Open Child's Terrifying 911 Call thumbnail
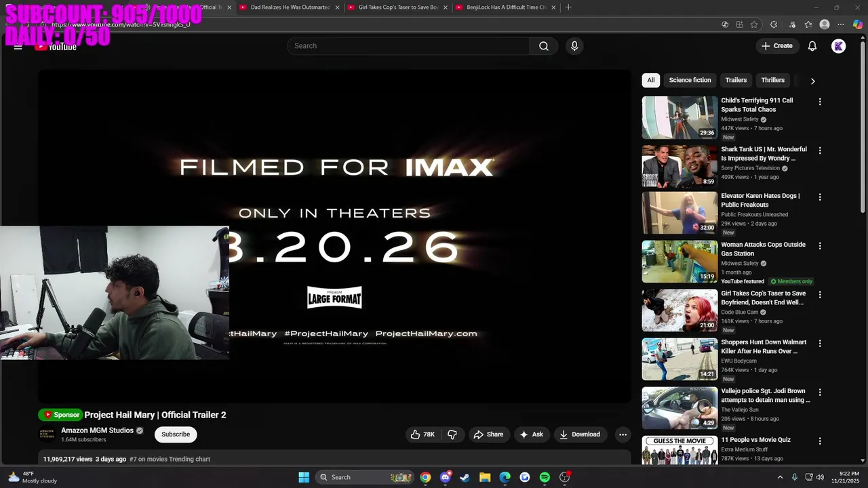The width and height of the screenshot is (868, 488). click(679, 117)
